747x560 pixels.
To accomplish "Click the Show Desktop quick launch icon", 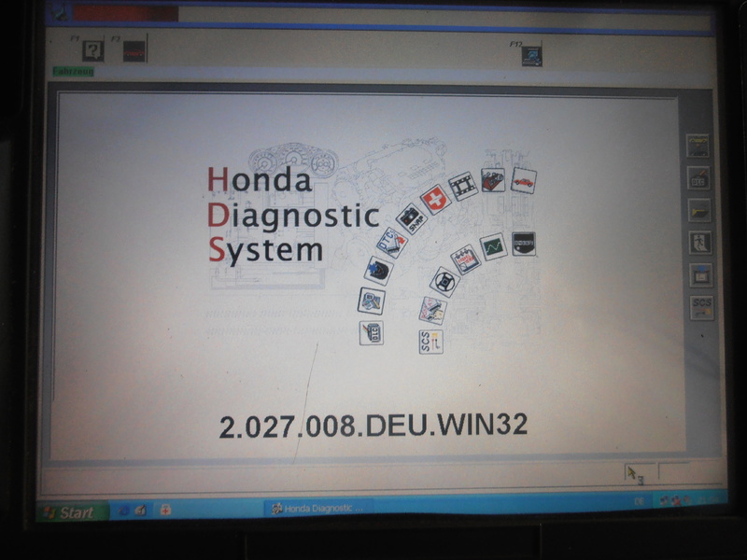I will pos(141,511).
